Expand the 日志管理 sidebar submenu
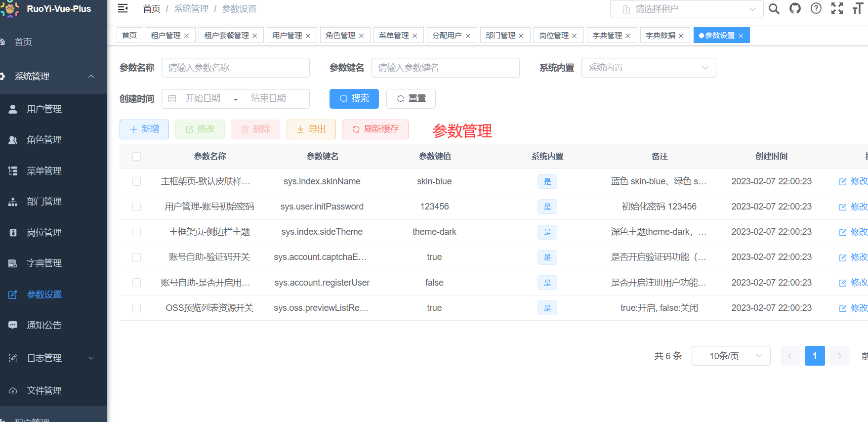The image size is (868, 422). tap(53, 358)
